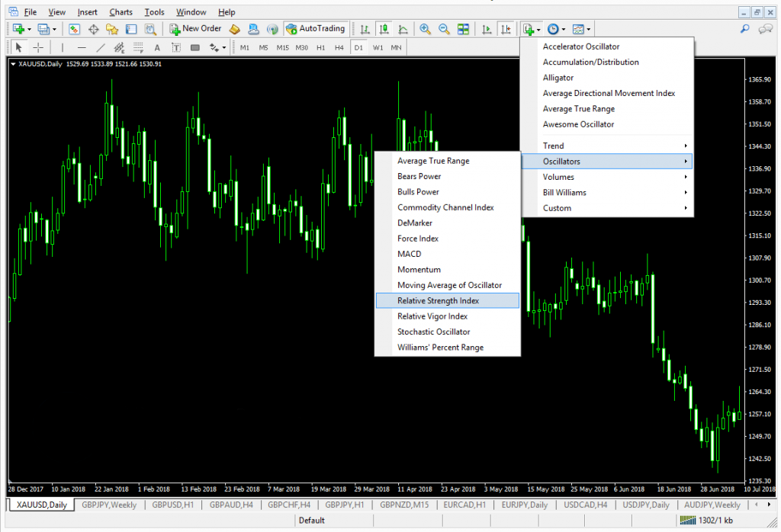Tile chart windows with the grid icon
The width and height of the screenshot is (781, 532).
(463, 30)
